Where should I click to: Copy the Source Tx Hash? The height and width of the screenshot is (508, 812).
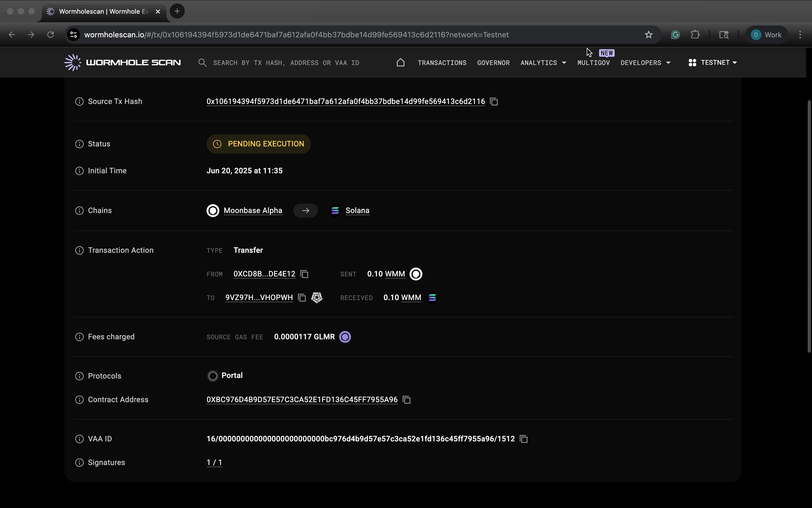tap(494, 102)
